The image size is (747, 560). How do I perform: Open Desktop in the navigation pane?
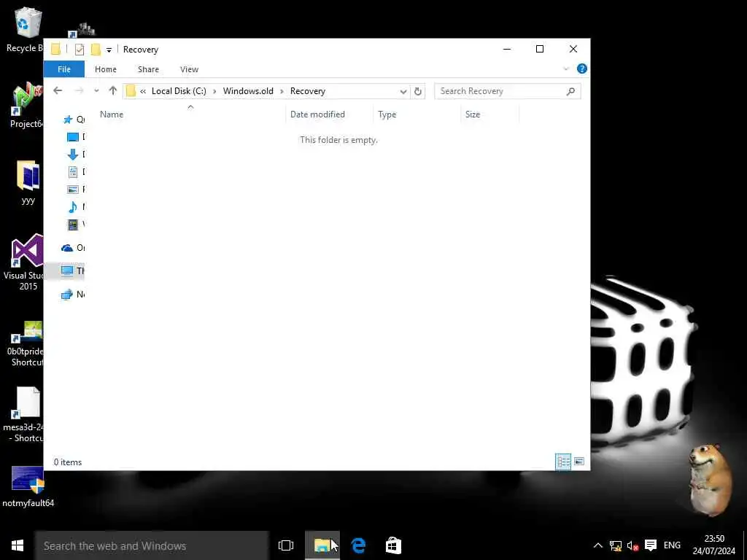[x=72, y=137]
